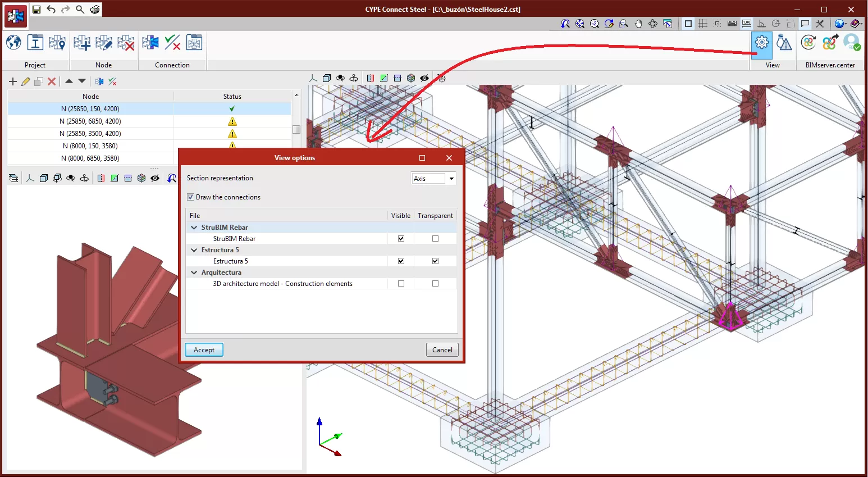Screen dimensions: 868x477
Task: Open the warnings lamp icon in View
Action: 784,43
